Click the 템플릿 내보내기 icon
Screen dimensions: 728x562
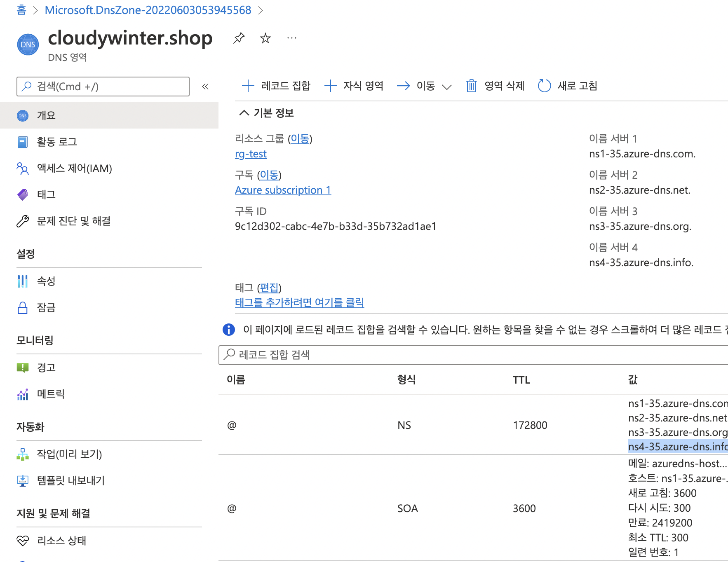(23, 481)
